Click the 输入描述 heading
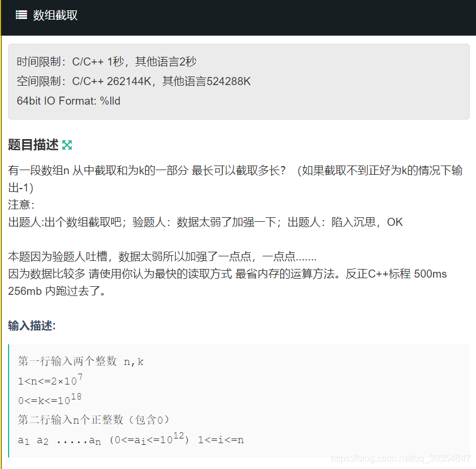The height and width of the screenshot is (469, 476). coord(32,325)
